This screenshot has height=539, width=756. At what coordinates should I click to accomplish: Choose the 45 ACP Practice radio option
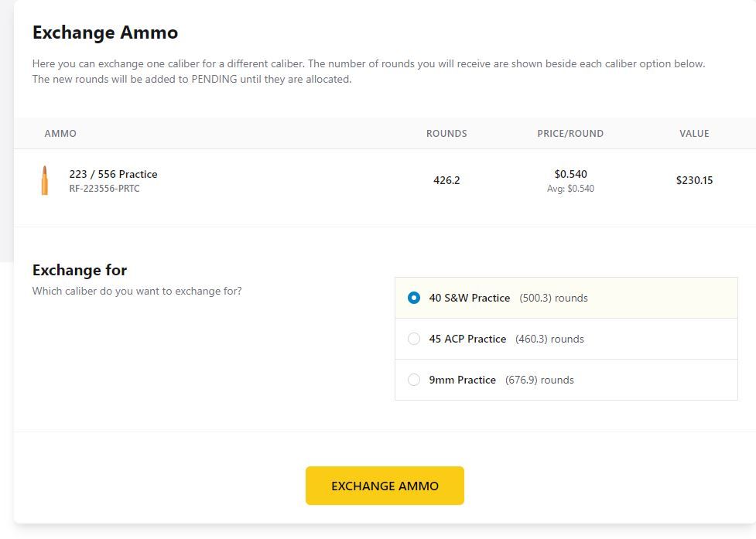pos(414,339)
